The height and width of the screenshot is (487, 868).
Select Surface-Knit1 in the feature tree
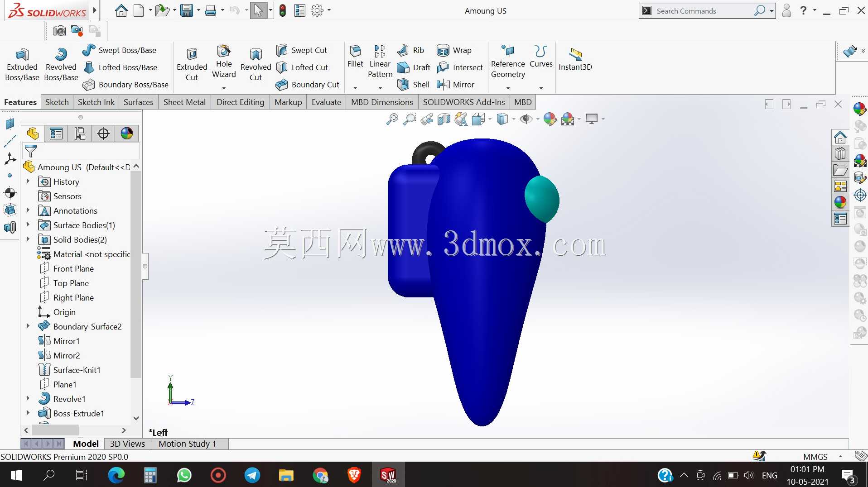pyautogui.click(x=77, y=370)
